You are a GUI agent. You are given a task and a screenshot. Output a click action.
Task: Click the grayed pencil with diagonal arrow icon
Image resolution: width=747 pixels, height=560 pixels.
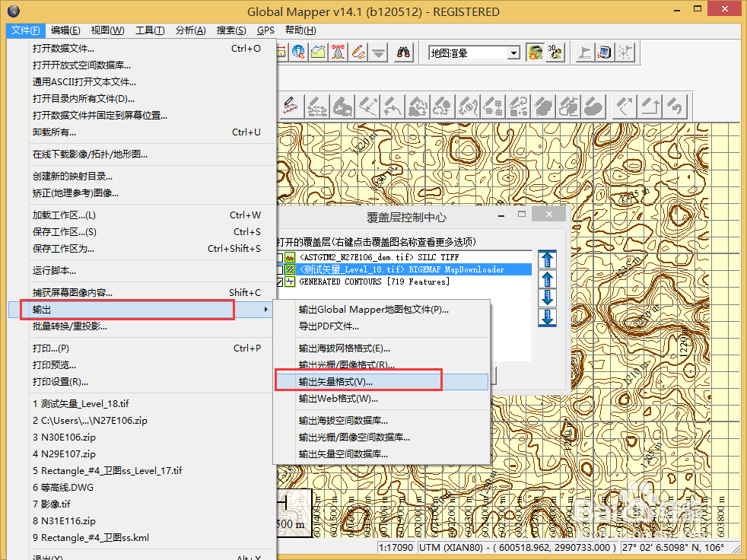click(625, 106)
